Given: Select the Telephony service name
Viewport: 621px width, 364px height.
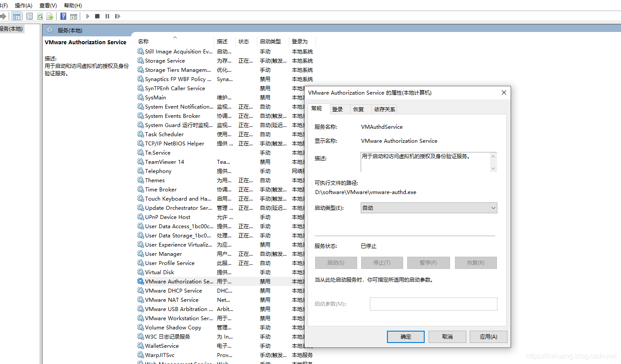Looking at the screenshot, I should pyautogui.click(x=158, y=171).
